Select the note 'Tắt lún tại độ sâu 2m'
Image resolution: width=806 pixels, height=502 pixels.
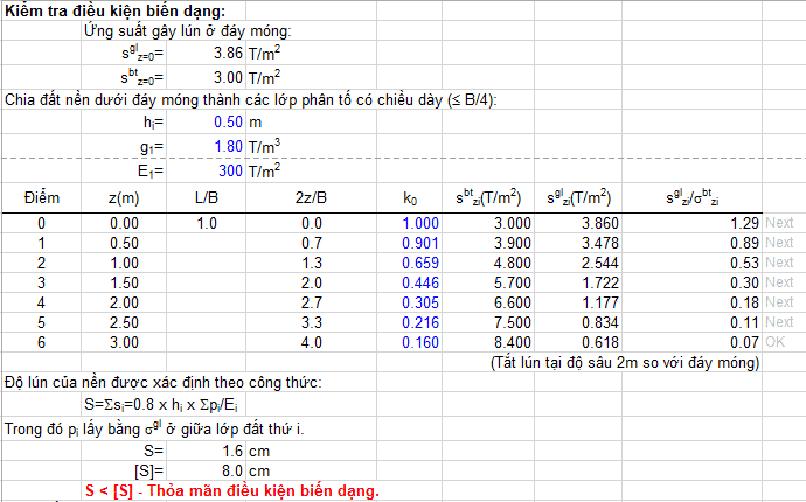click(625, 363)
